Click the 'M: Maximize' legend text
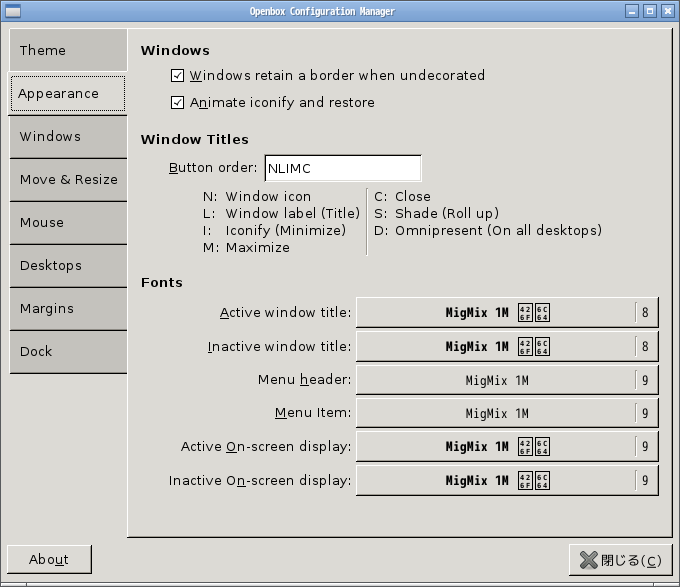The width and height of the screenshot is (680, 587). (246, 248)
